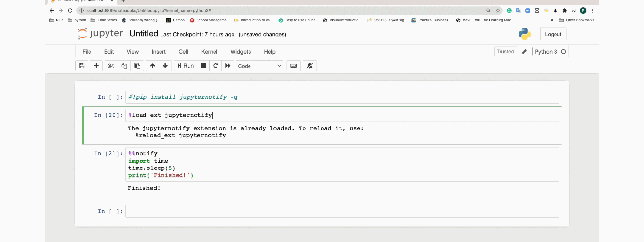This screenshot has width=644, height=242.
Task: Click into the %load_ext jupyternotify cell
Action: tap(342, 115)
